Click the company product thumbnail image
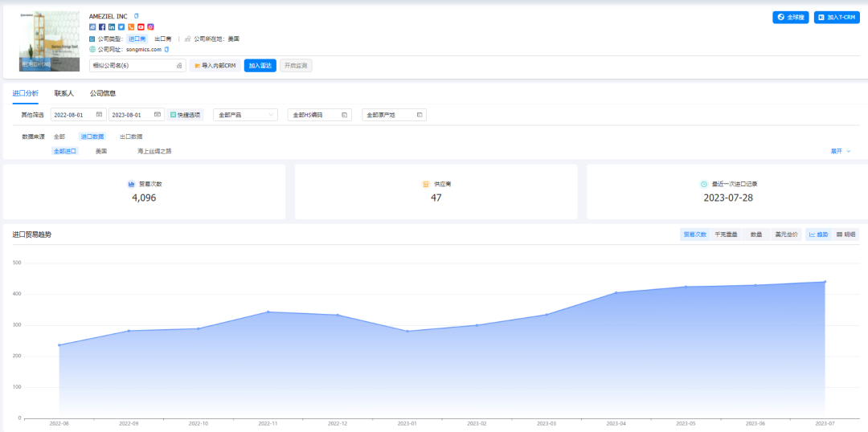This screenshot has width=868, height=432. pyautogui.click(x=49, y=42)
